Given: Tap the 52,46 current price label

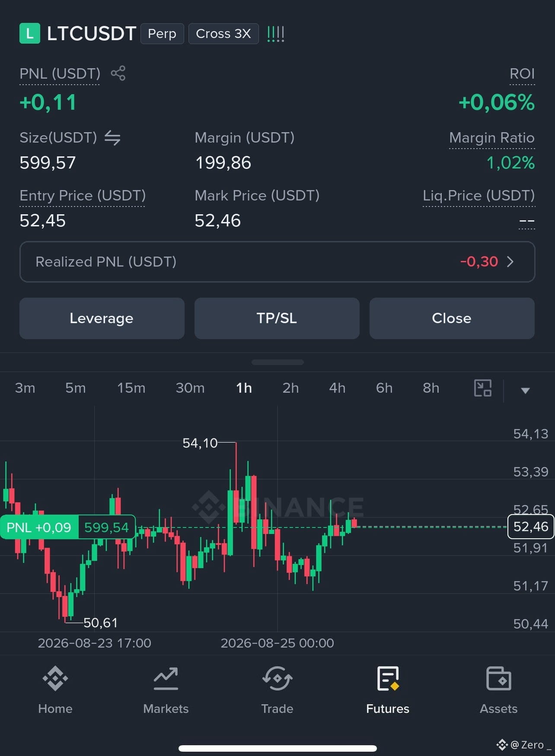Looking at the screenshot, I should (x=531, y=527).
